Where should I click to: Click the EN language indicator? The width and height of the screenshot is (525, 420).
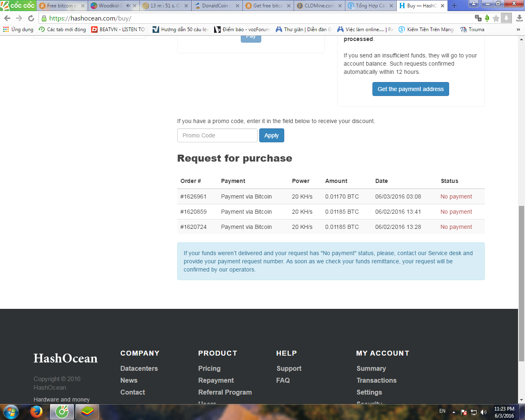442,411
